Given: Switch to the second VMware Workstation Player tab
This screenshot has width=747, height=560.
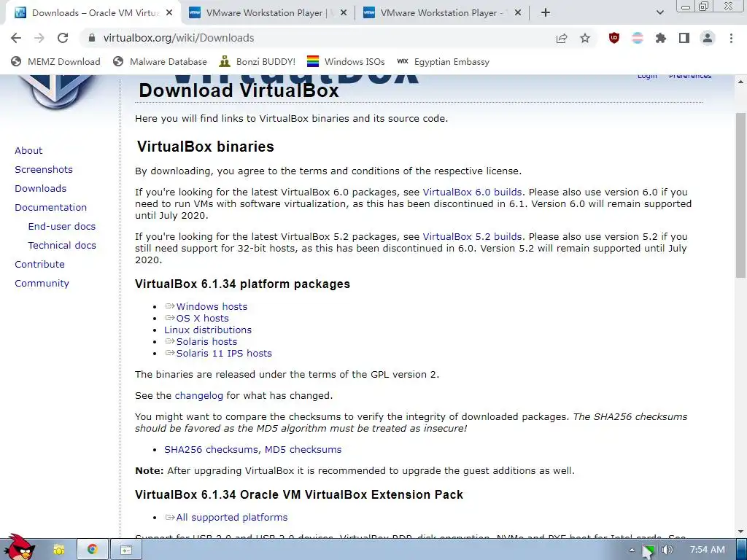Looking at the screenshot, I should (x=267, y=13).
